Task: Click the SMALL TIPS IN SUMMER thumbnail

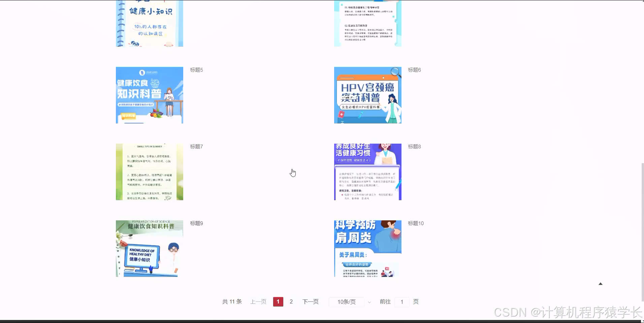Action: point(149,172)
